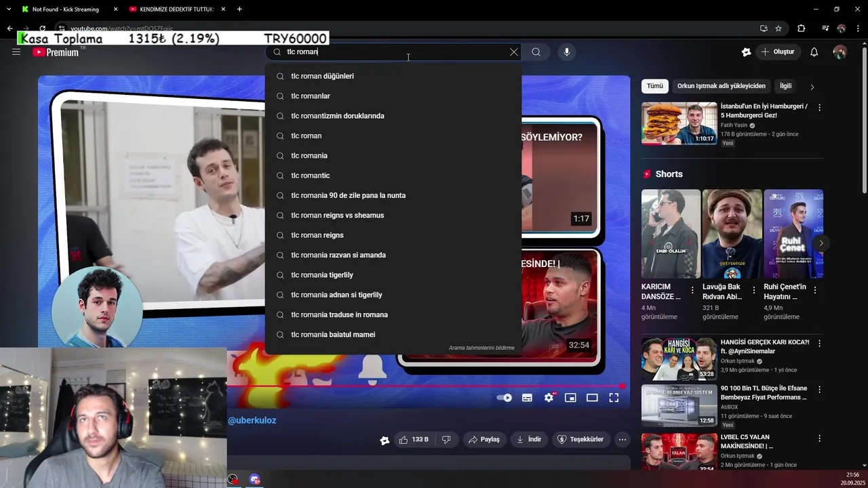This screenshot has height=488, width=868.
Task: Toggle subtitles captions button in player
Action: coord(527,398)
